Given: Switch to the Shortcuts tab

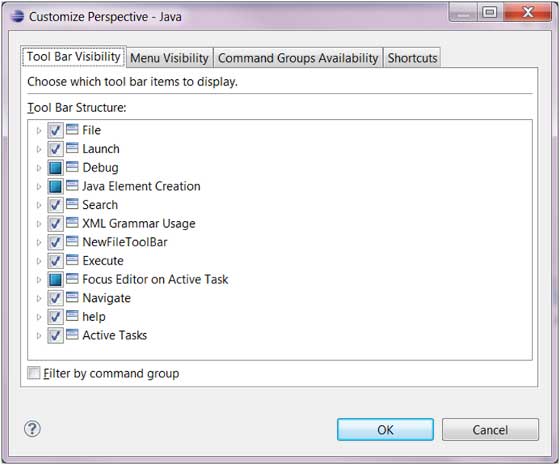Looking at the screenshot, I should 412,58.
